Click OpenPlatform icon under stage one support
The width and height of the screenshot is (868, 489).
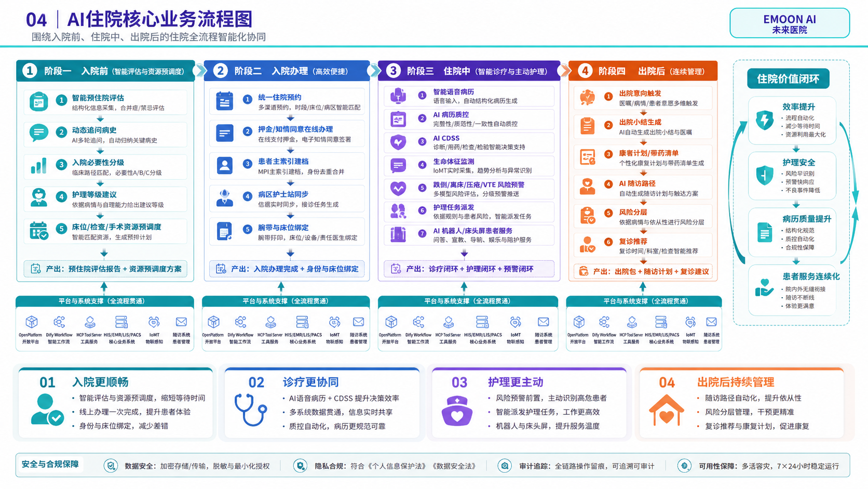pyautogui.click(x=32, y=322)
